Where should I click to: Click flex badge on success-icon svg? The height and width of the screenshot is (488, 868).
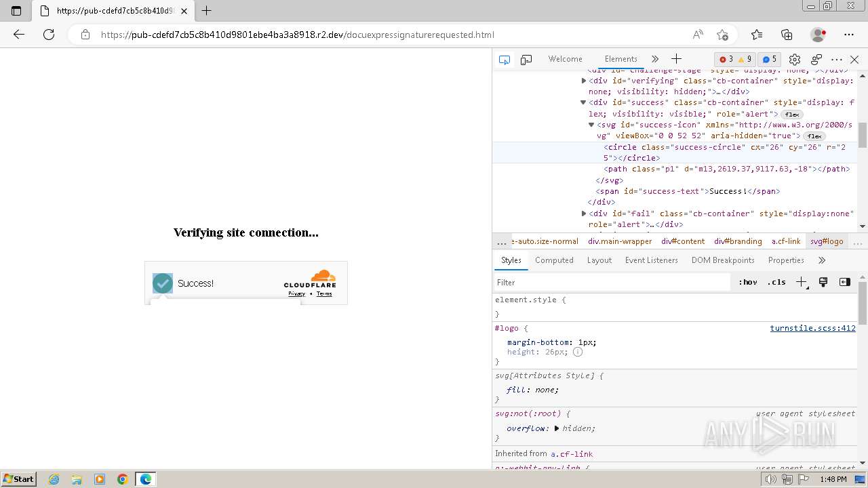[814, 136]
